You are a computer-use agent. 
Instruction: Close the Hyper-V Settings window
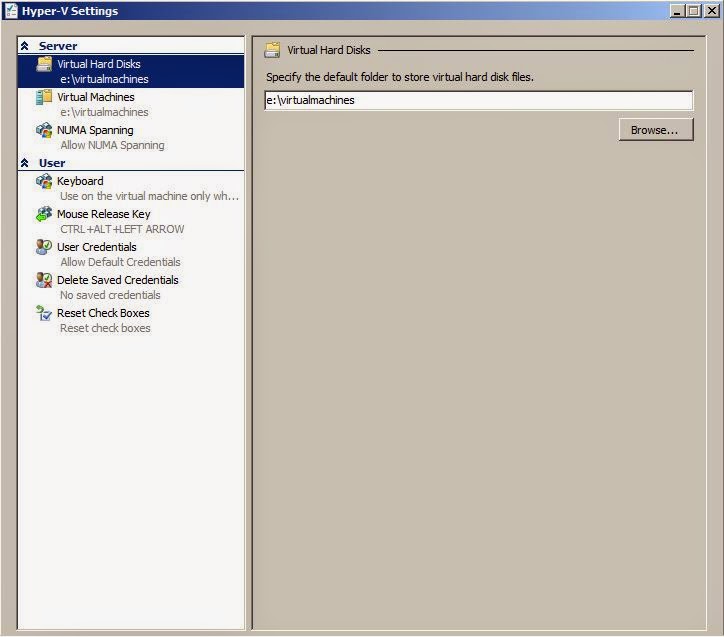pos(712,11)
